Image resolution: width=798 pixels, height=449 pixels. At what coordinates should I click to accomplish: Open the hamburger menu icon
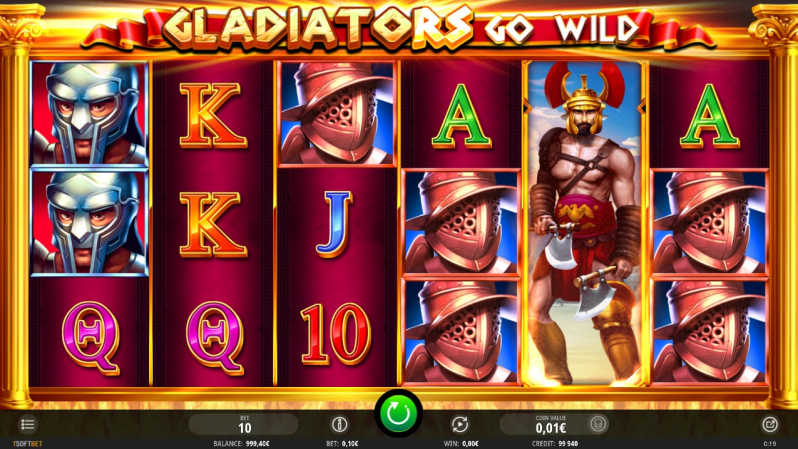coord(27,424)
